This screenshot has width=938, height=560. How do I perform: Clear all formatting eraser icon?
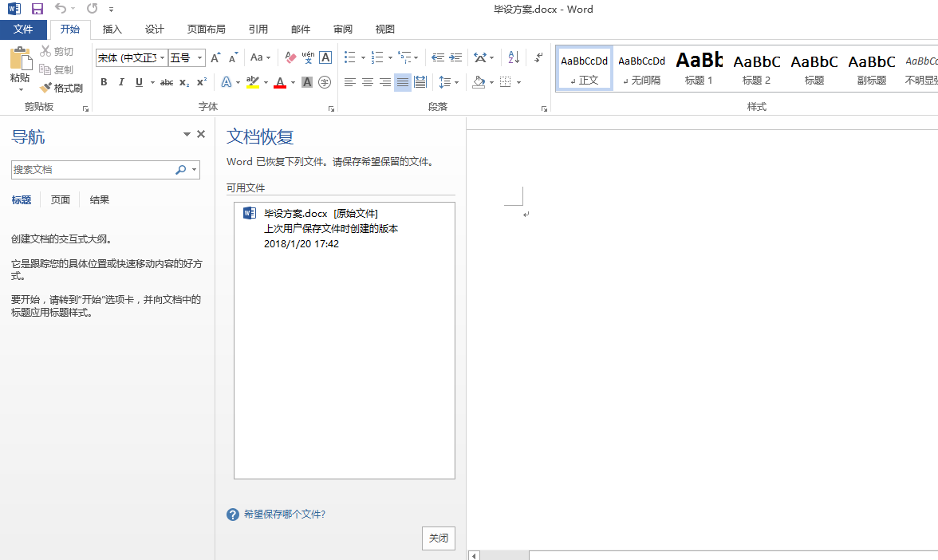point(290,57)
